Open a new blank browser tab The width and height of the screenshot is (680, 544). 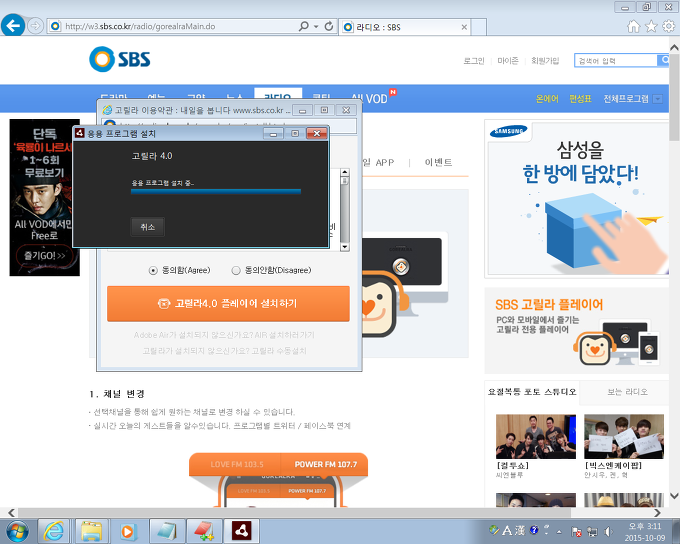pos(478,27)
